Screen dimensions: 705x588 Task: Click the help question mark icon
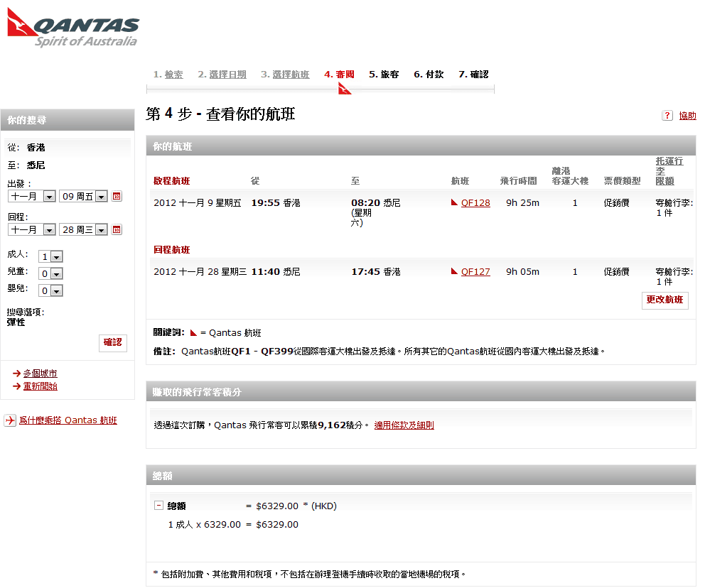click(667, 116)
